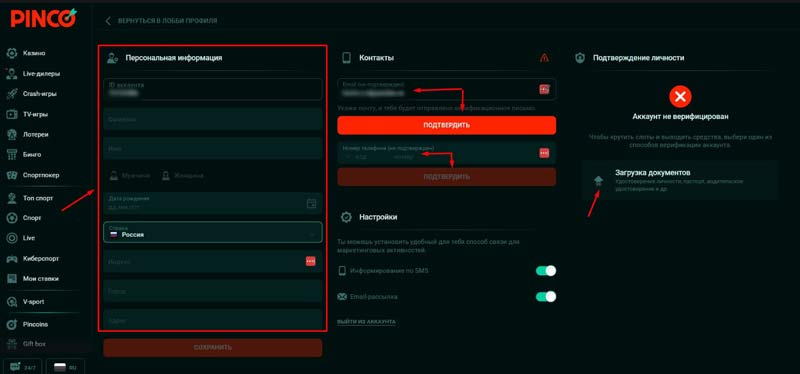
Task: Click the ID аккаунта field
Action: point(213,89)
